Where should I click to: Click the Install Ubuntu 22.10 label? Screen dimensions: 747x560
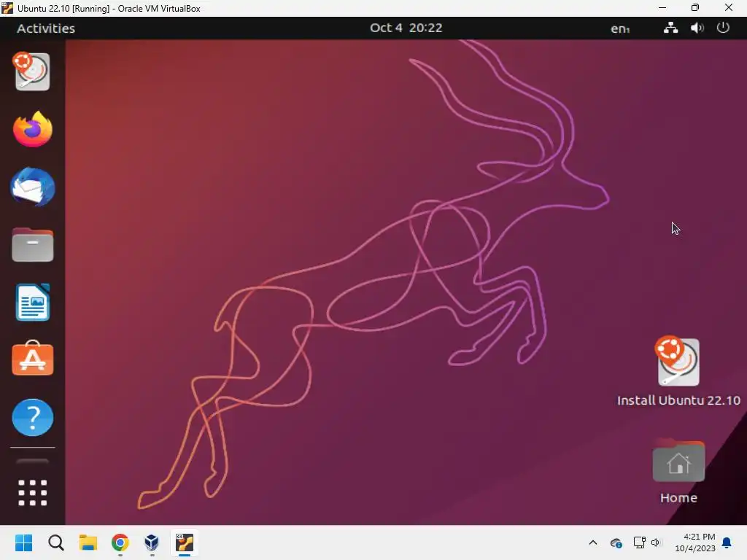[678, 400]
